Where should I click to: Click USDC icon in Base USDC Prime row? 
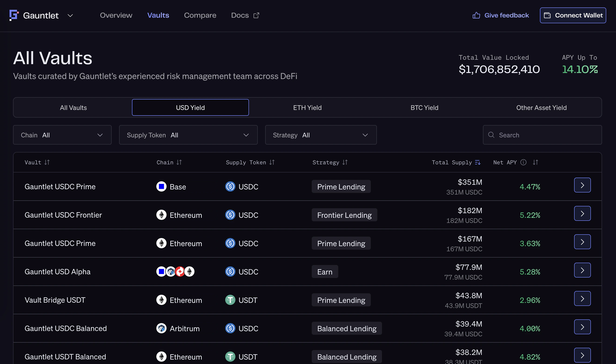[x=230, y=186]
